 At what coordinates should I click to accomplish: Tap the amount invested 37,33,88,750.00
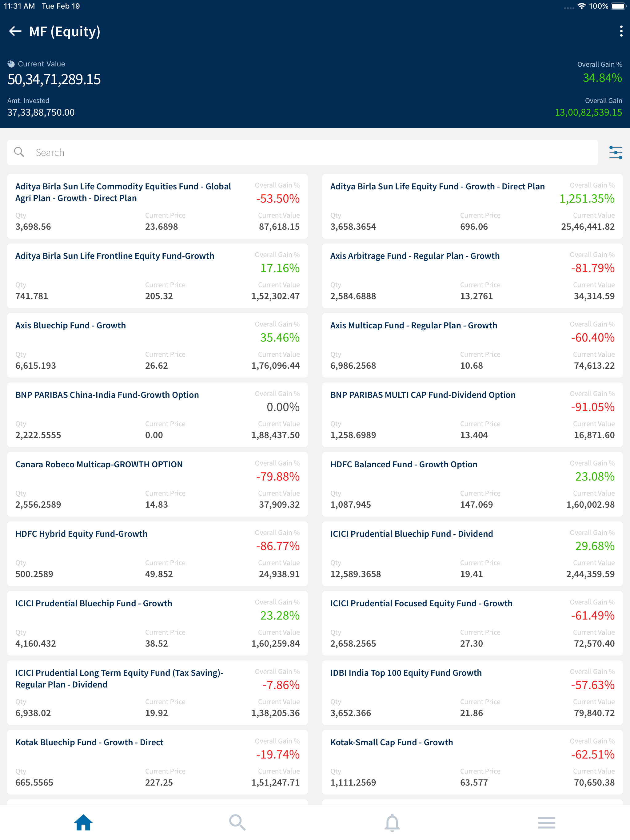tap(41, 113)
